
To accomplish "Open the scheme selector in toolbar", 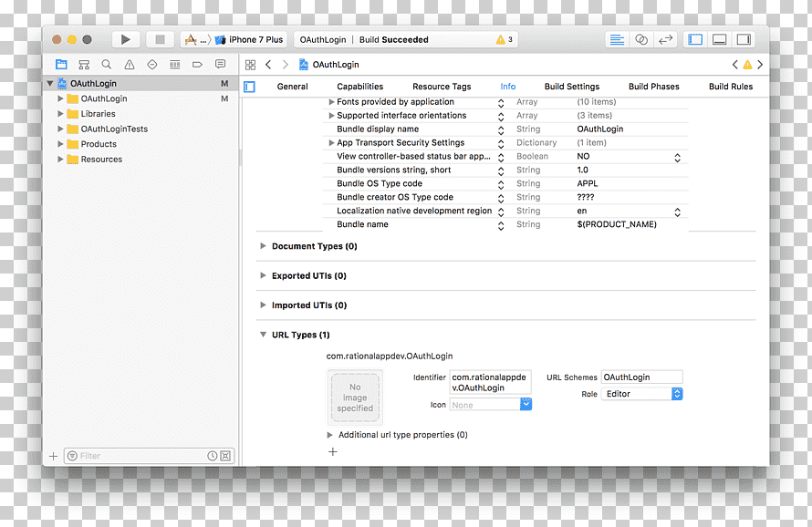I will [197, 39].
